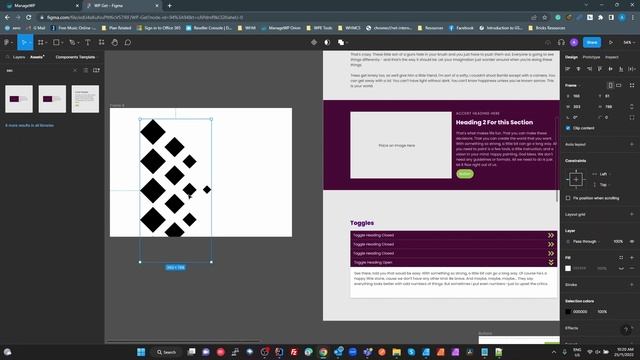The height and width of the screenshot is (360, 640).
Task: Switch to the Design tab
Action: pos(571,57)
